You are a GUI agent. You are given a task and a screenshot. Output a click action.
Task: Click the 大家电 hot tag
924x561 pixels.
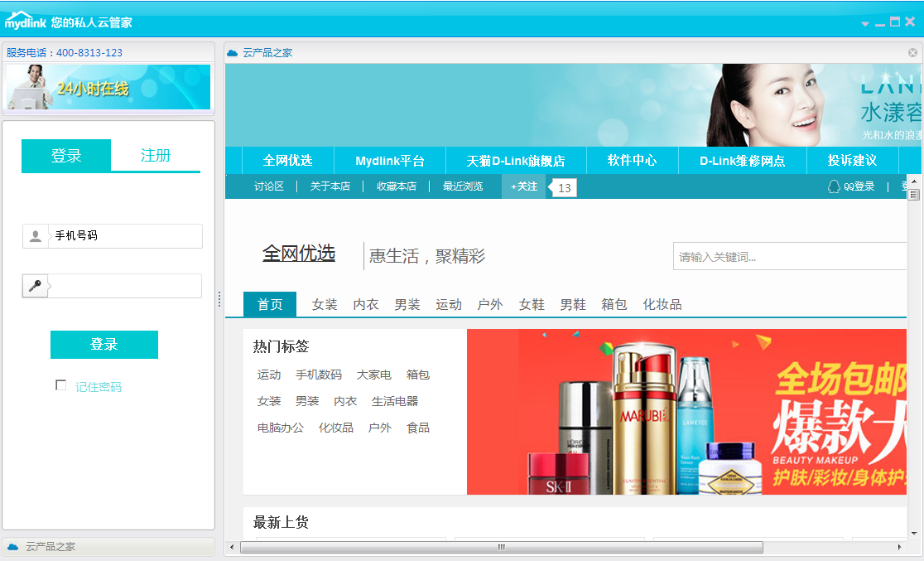(x=374, y=375)
